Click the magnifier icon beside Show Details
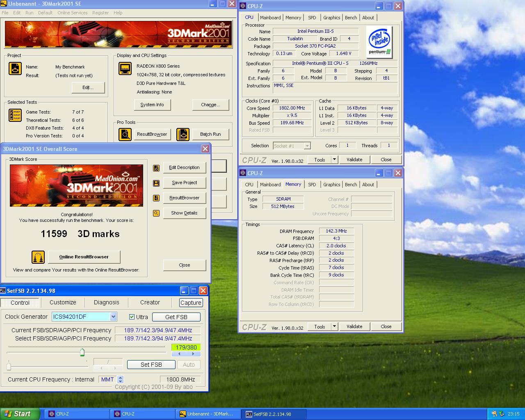The image size is (525, 420). tap(156, 213)
